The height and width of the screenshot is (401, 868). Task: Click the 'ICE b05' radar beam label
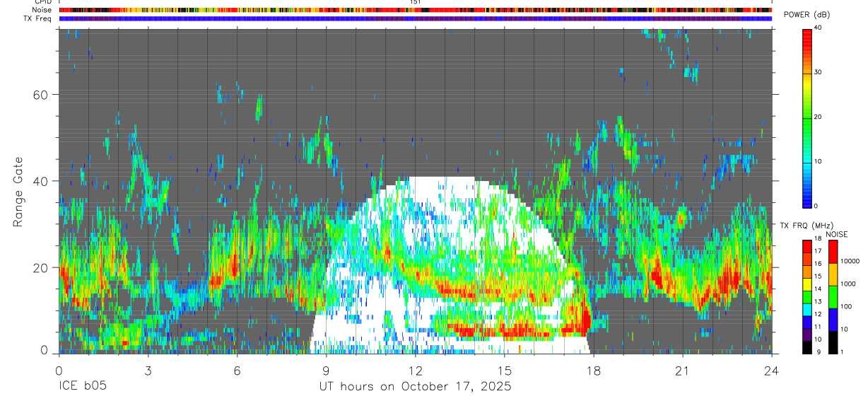(83, 387)
